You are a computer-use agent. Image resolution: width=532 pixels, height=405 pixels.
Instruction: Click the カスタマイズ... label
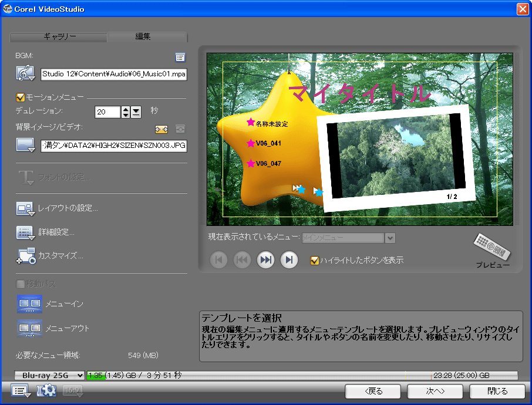[60, 255]
